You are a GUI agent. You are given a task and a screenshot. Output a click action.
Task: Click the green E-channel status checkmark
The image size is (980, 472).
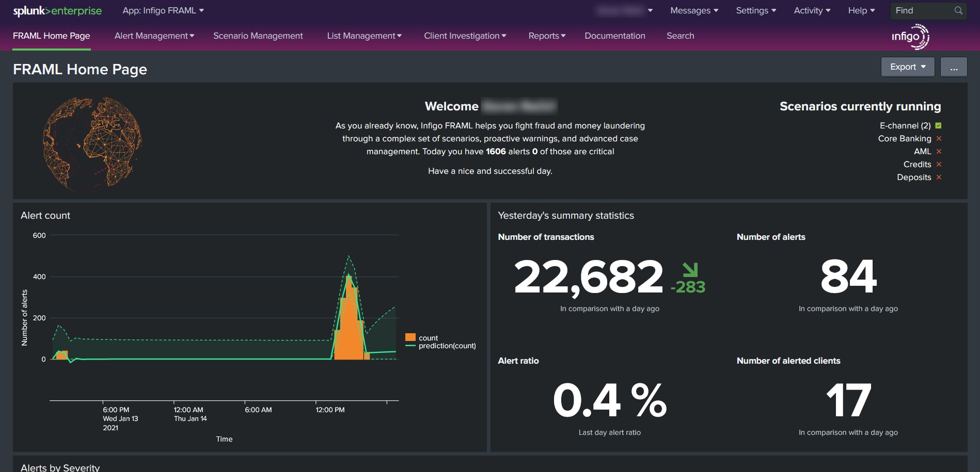(938, 125)
